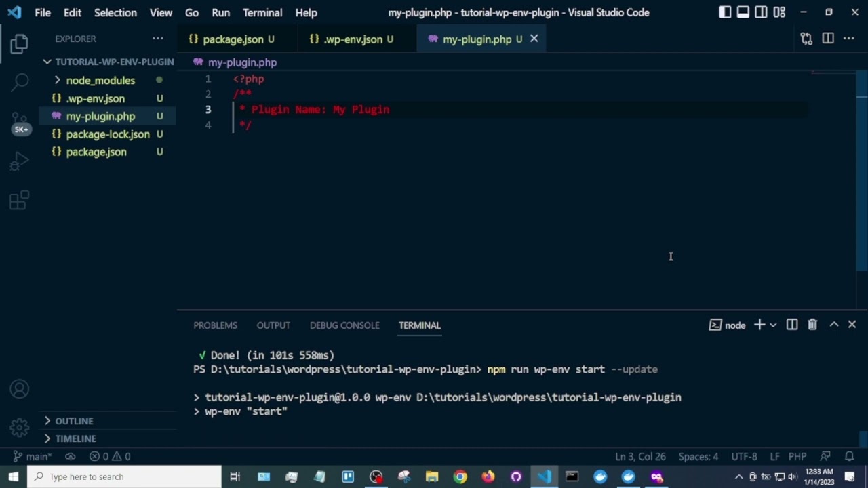Open the Terminal menu
Screen dimensions: 868x488
pyautogui.click(x=262, y=12)
